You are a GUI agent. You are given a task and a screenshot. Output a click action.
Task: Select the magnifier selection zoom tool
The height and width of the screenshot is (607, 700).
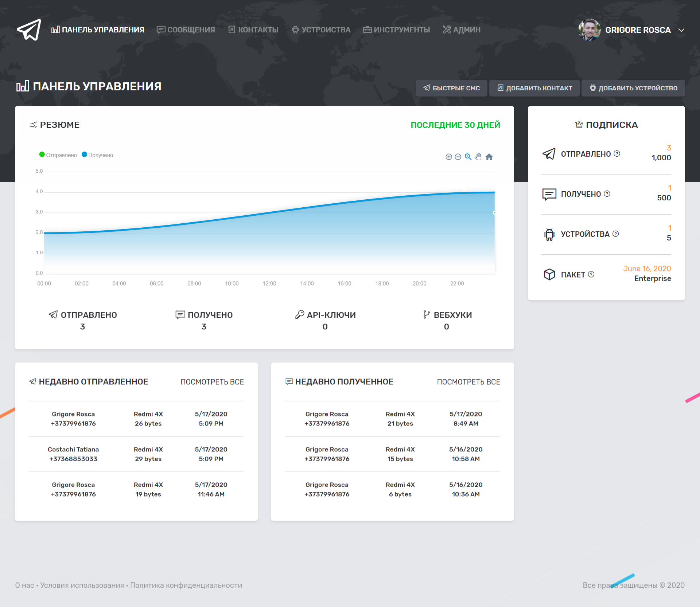[x=468, y=157]
